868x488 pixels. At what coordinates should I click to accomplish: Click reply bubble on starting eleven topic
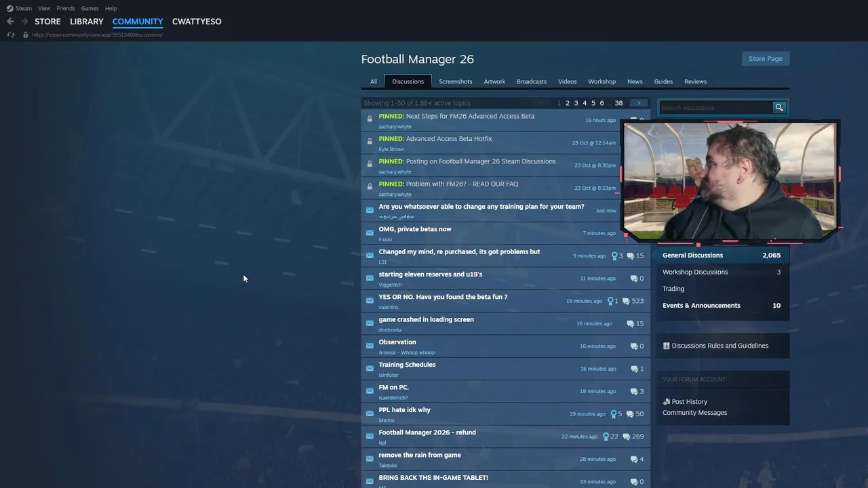click(633, 278)
